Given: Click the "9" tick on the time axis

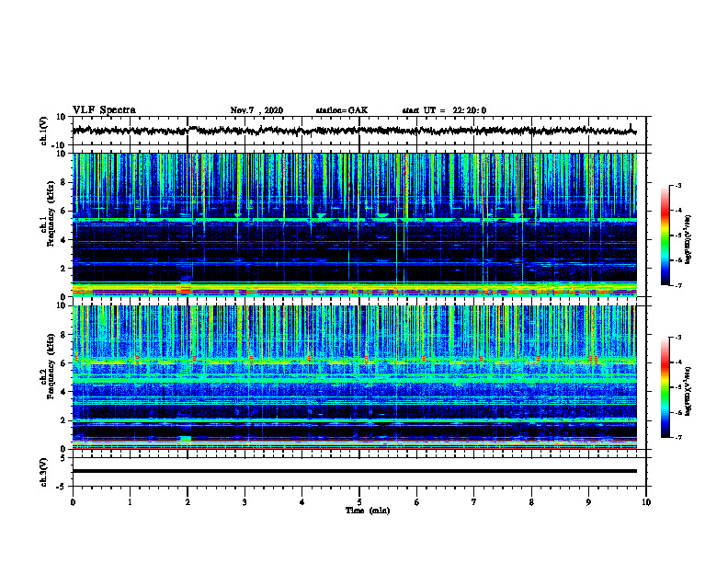Looking at the screenshot, I should click(x=588, y=502).
